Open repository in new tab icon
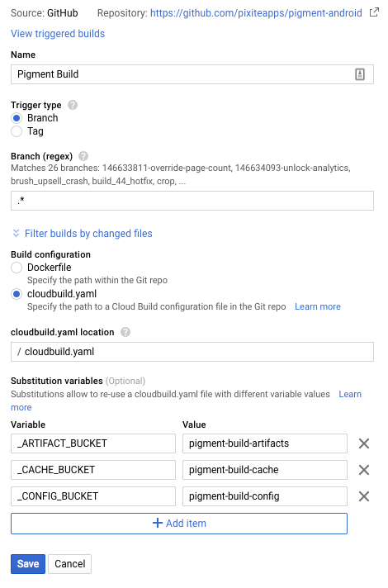388x588 pixels. point(374,12)
